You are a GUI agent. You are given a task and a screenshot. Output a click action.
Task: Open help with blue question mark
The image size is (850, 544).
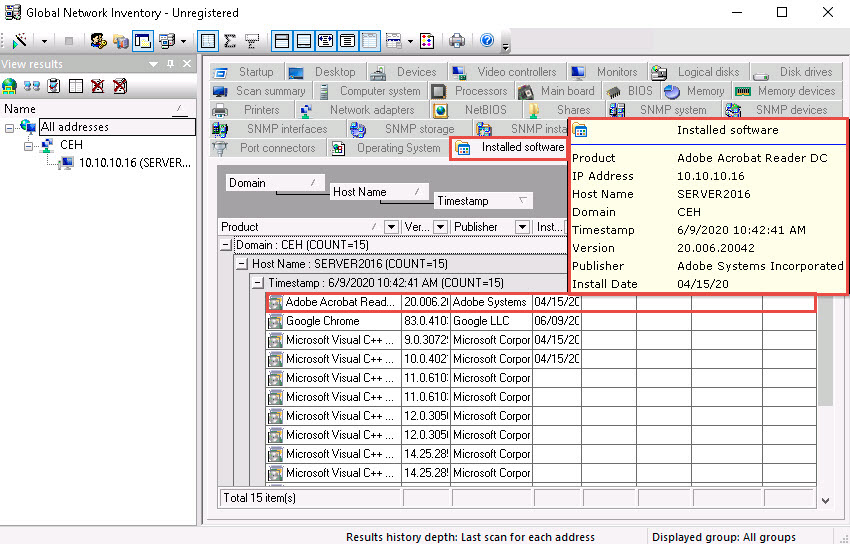(x=487, y=41)
